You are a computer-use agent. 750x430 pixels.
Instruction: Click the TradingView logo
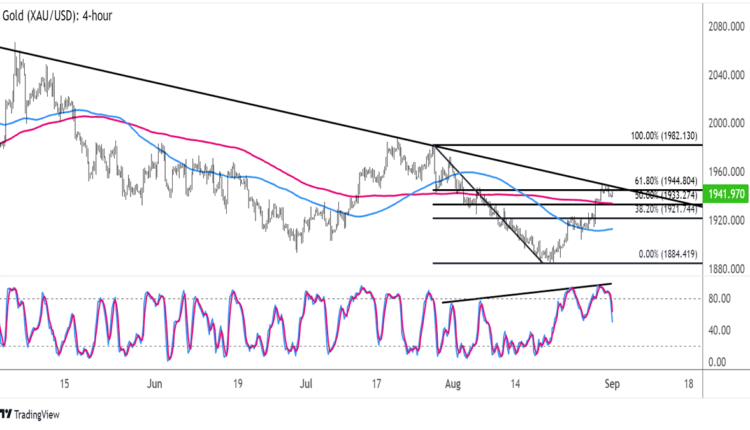29,415
